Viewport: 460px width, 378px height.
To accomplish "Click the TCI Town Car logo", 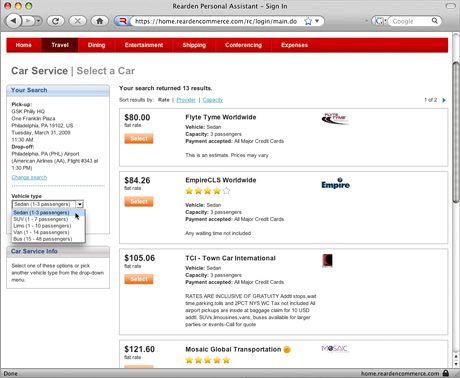I will [327, 260].
